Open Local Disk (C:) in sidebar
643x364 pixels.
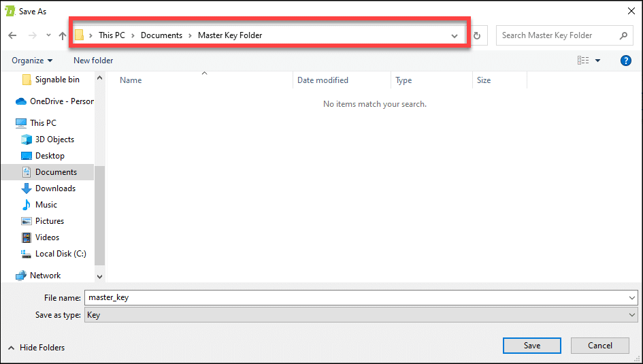point(60,254)
